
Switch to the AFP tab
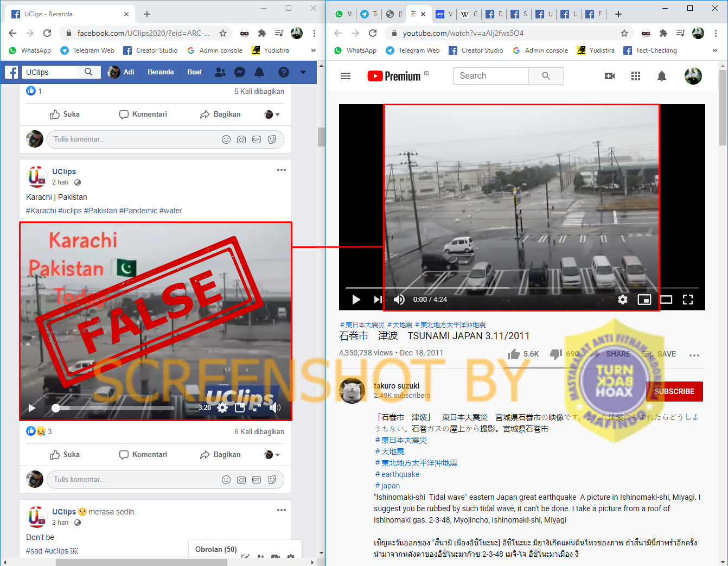[x=445, y=14]
